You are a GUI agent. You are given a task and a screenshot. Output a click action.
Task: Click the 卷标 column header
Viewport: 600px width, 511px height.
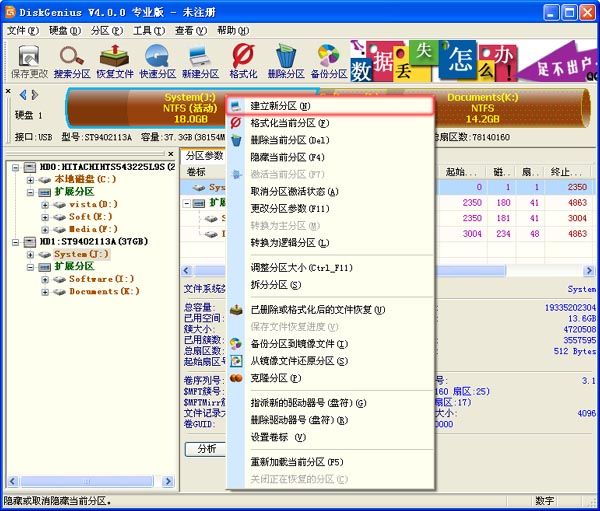point(196,172)
